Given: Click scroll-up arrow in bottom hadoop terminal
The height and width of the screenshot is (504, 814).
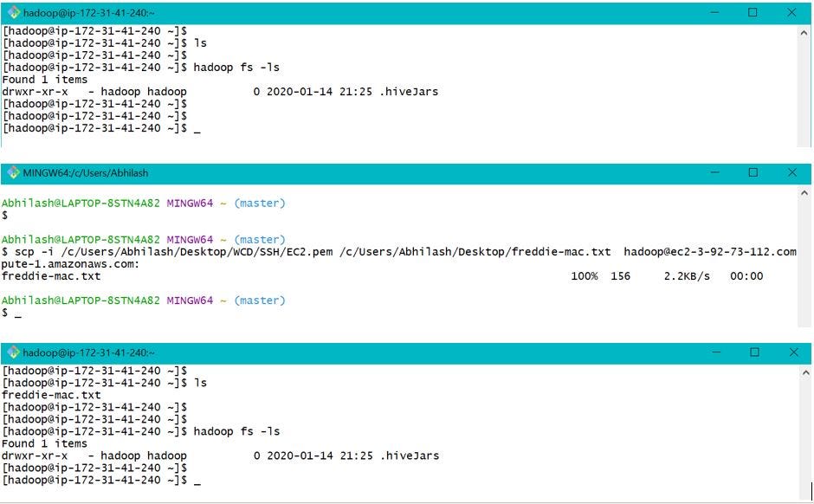Looking at the screenshot, I should coord(805,372).
